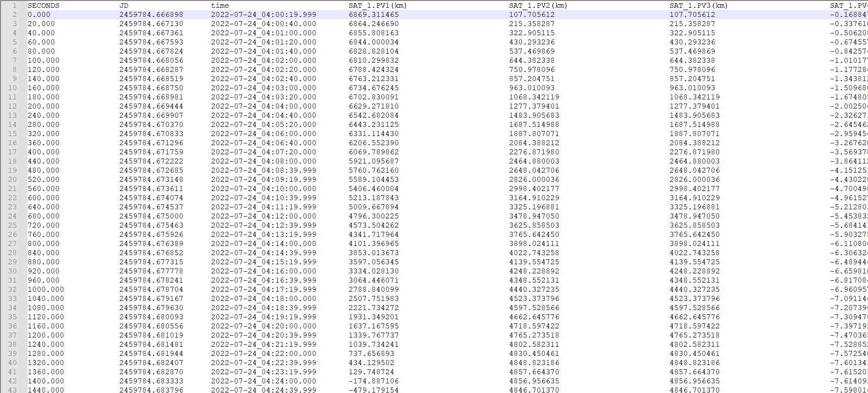Click PV1 value 6869.311465
Screen dimensions: 868x393
[374, 15]
